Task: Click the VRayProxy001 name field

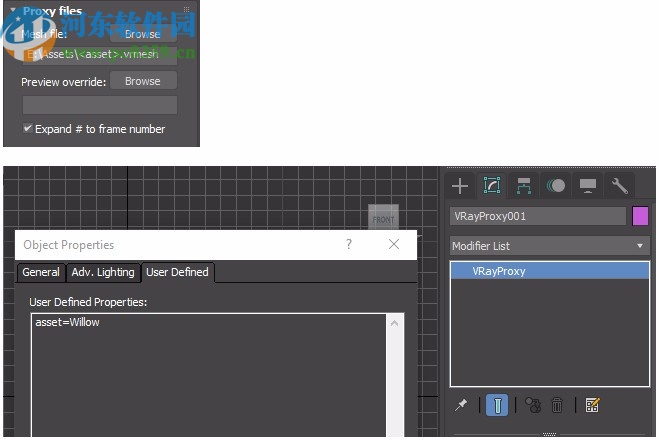Action: coord(538,216)
